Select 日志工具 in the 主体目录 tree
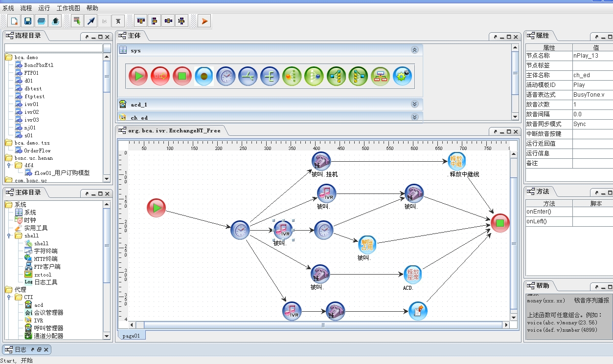 pos(45,282)
